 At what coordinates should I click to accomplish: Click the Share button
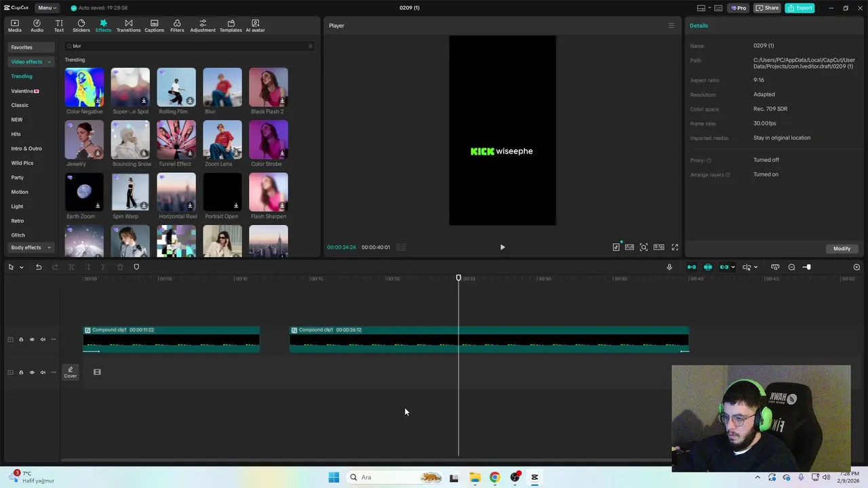pos(768,8)
